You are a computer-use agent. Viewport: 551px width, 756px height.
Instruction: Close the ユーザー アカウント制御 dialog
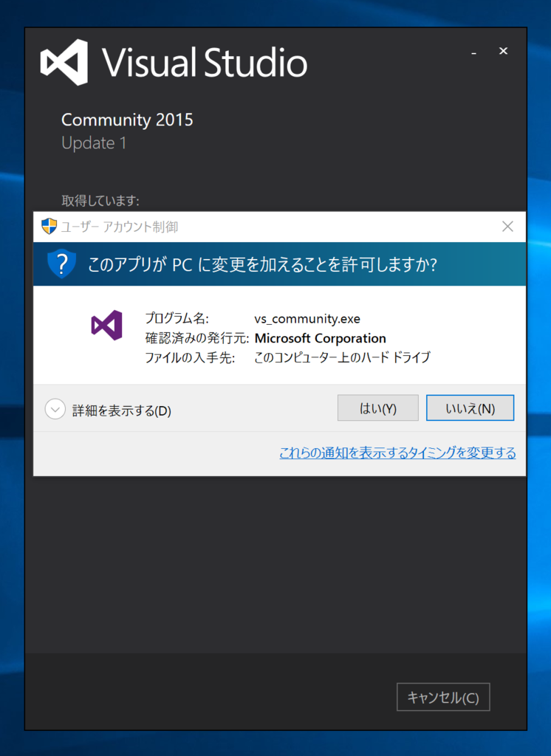pos(507,226)
